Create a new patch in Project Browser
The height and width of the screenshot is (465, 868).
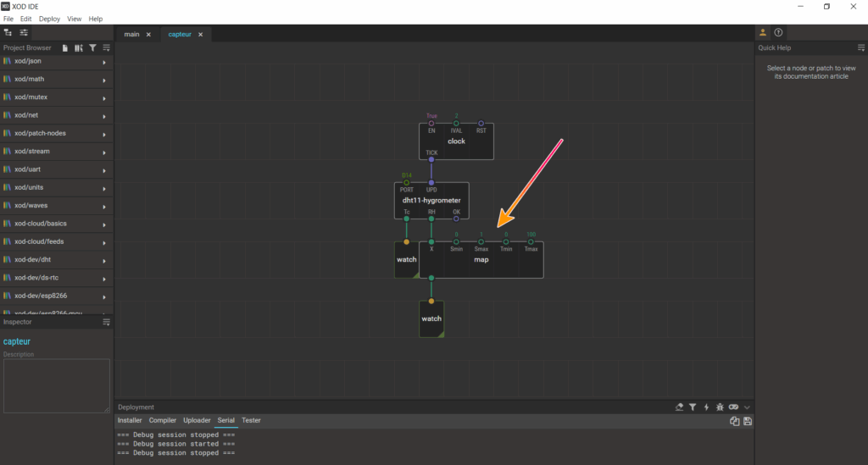pos(64,48)
